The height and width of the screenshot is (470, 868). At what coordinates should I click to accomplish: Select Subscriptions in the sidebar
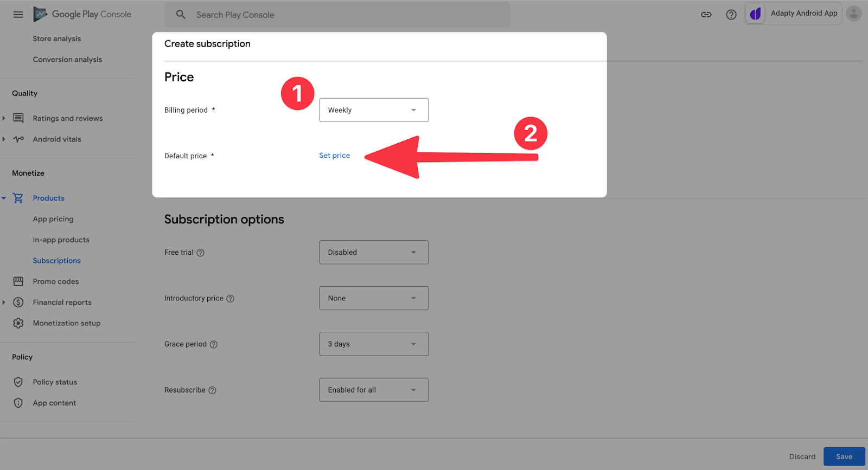click(x=56, y=261)
